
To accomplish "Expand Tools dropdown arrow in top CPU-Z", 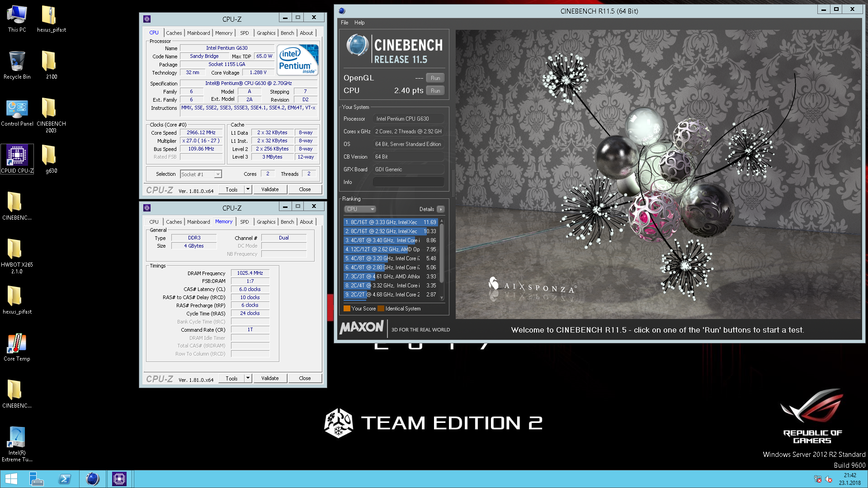I will (248, 189).
